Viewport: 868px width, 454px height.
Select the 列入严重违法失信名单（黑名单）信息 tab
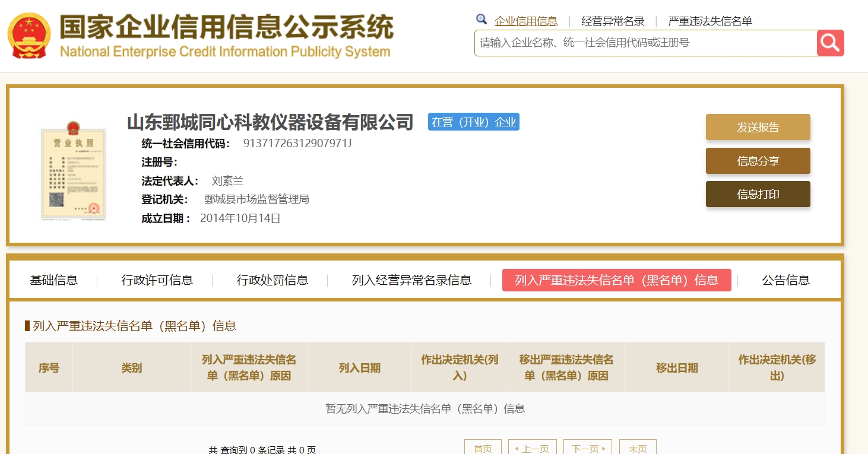(x=617, y=280)
